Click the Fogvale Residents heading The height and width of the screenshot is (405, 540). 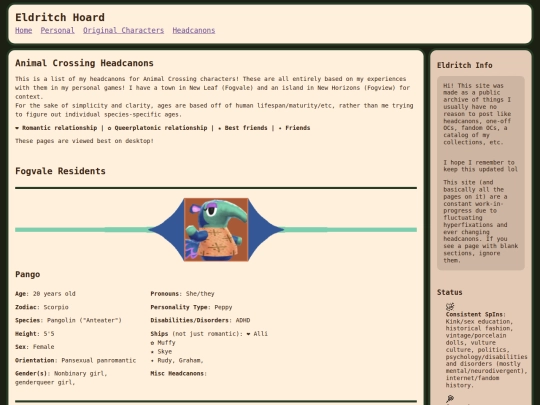(x=60, y=171)
